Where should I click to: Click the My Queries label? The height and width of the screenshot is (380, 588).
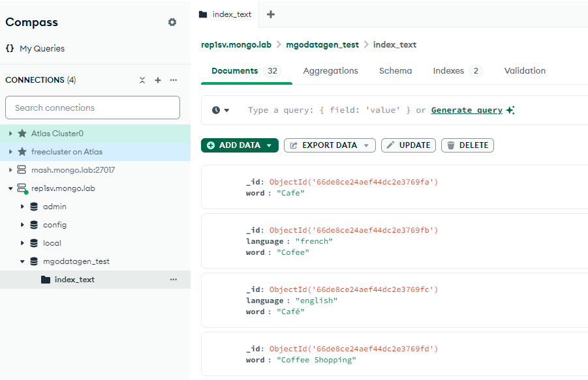(42, 48)
